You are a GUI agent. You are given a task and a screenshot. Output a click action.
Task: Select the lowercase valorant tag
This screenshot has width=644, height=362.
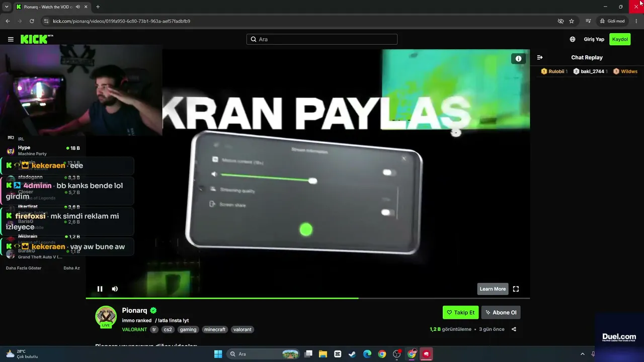coord(242,329)
